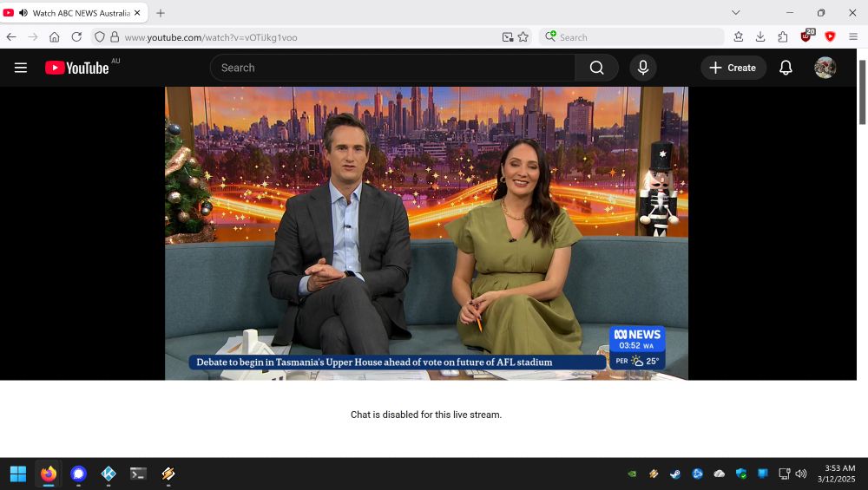Start voice search with the microphone icon
The width and height of the screenshot is (868, 490).
coord(642,68)
